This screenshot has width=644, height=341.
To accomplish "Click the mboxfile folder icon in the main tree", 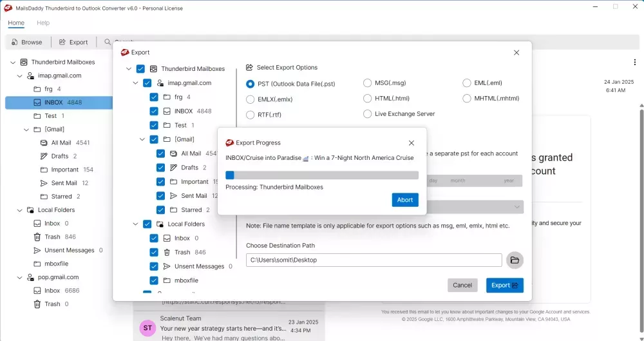I will [x=37, y=264].
